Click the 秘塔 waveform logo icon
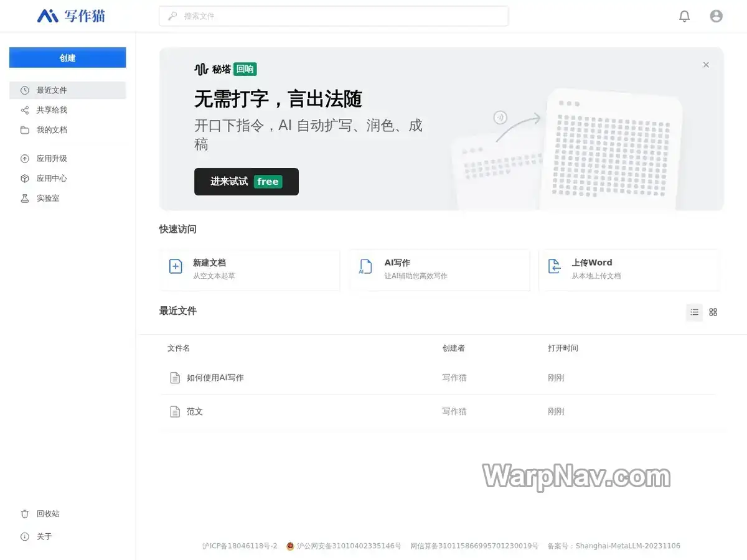This screenshot has width=747, height=560. tap(201, 69)
